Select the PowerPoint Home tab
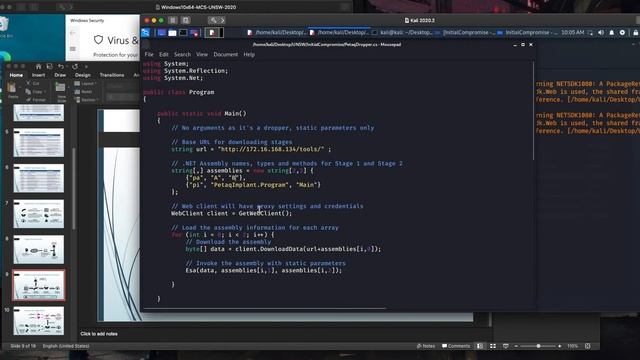 (16, 75)
